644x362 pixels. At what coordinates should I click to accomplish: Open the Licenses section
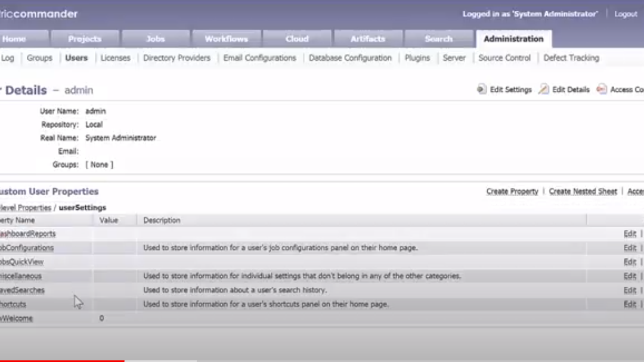tap(116, 58)
